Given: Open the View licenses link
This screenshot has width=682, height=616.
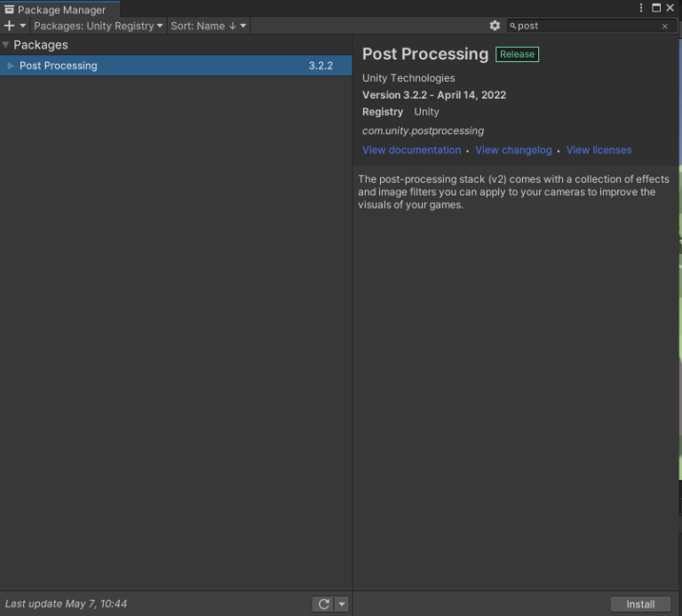Looking at the screenshot, I should 599,150.
